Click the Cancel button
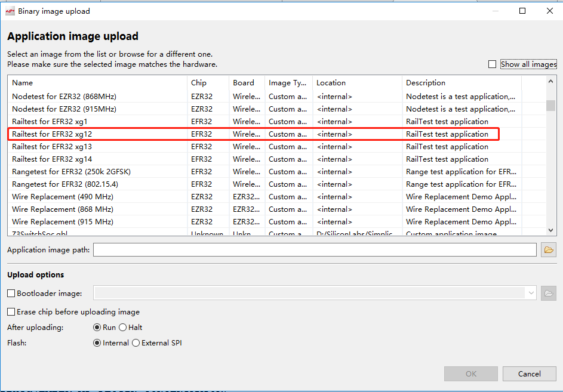 (529, 374)
